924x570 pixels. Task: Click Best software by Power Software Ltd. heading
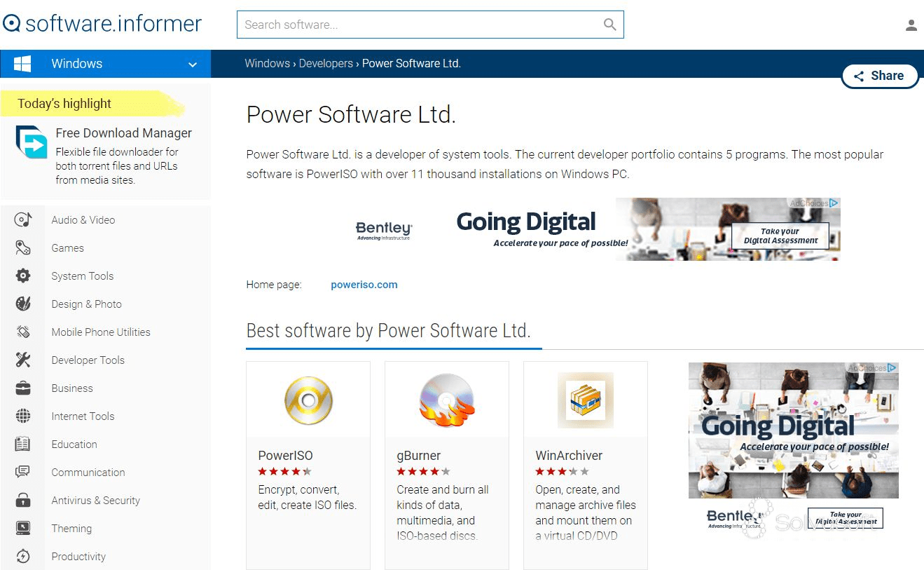coord(389,330)
